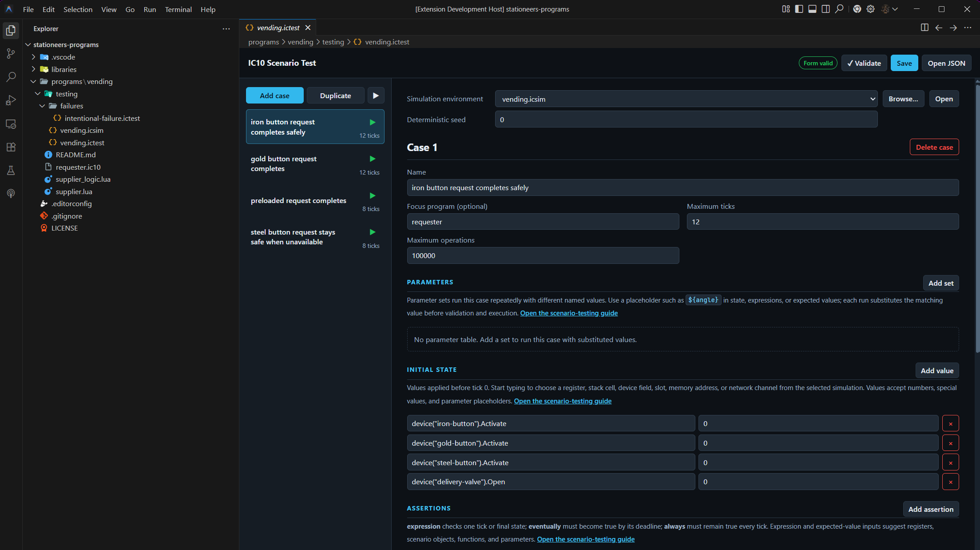
Task: Open scenario-testing guide link under Parameters
Action: pyautogui.click(x=569, y=313)
